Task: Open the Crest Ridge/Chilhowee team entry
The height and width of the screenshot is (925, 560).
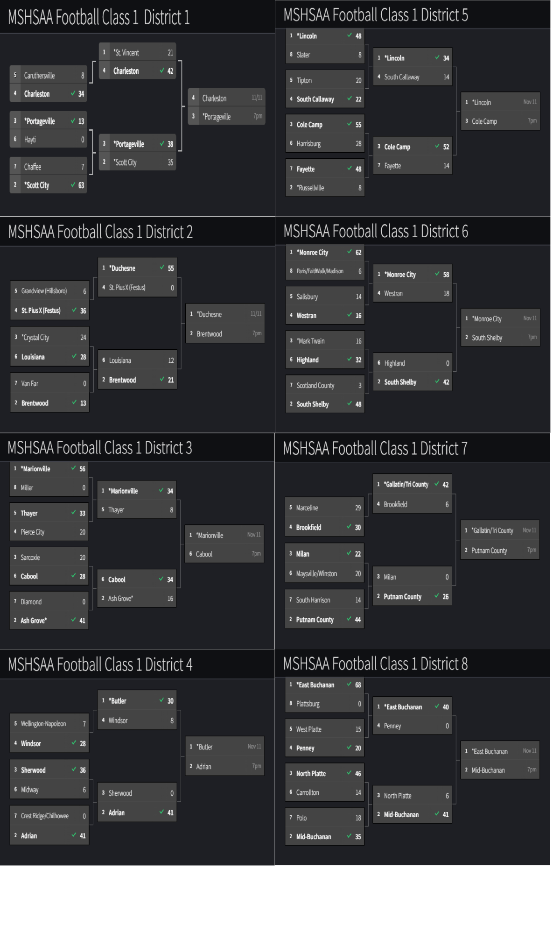Action: (x=45, y=816)
